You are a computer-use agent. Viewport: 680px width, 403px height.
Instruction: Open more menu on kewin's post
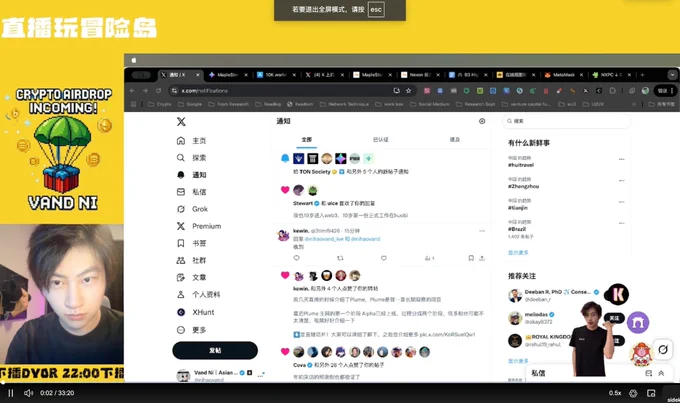tap(482, 231)
